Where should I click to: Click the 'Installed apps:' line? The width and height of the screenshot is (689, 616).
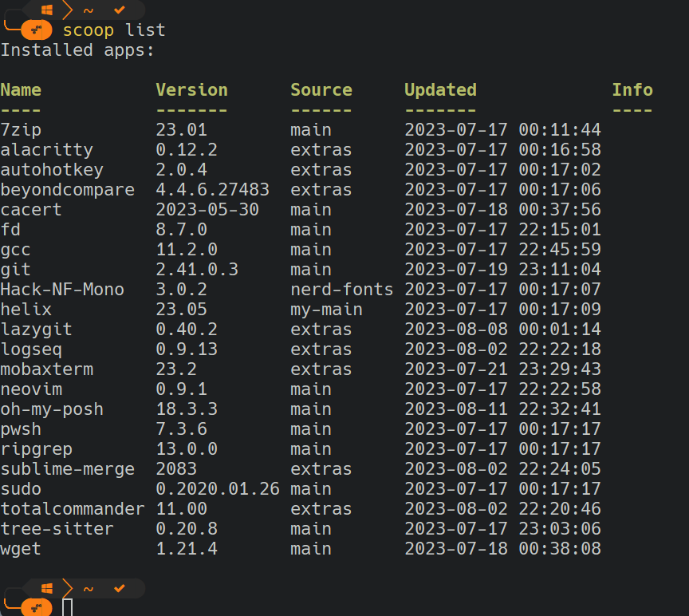77,50
